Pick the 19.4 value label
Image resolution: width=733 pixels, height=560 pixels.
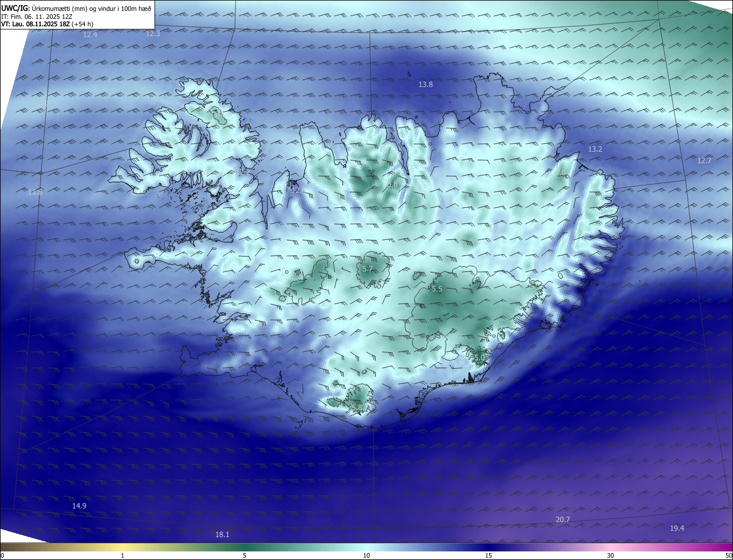pyautogui.click(x=677, y=528)
